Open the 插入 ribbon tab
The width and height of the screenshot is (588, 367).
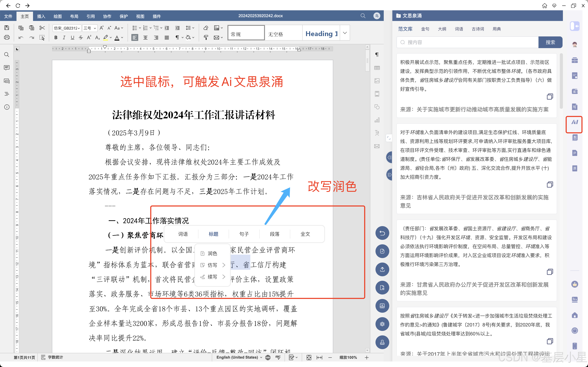click(x=41, y=16)
